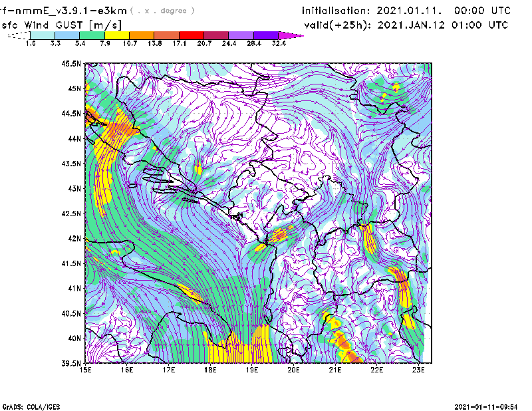Click the '7.9' colorbar value label

pyautogui.click(x=105, y=43)
